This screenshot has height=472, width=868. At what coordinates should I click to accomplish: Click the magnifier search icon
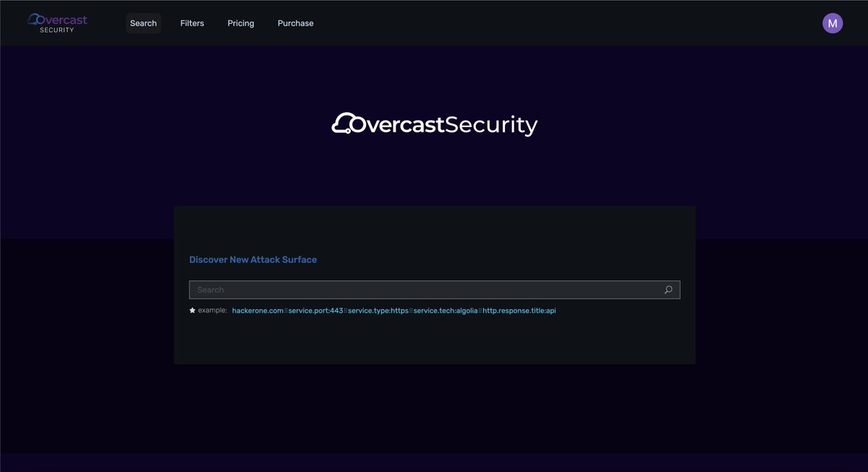(x=668, y=290)
